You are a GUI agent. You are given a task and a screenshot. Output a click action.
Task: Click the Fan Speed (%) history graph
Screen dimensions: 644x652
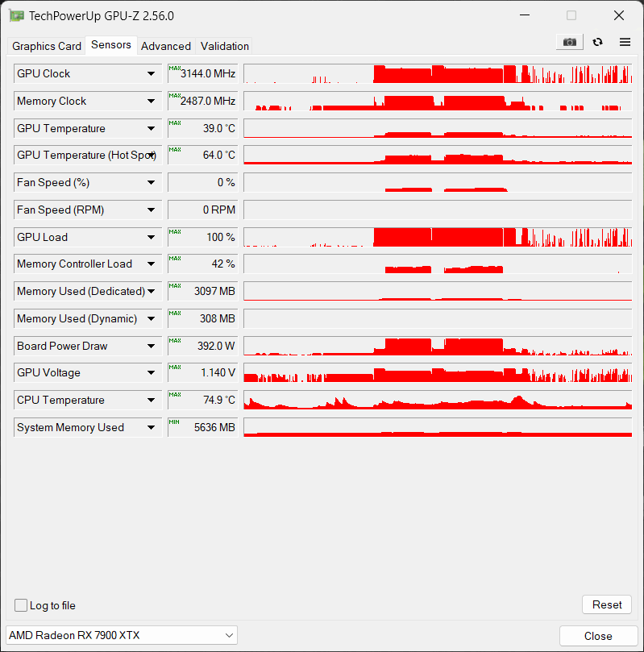click(438, 182)
